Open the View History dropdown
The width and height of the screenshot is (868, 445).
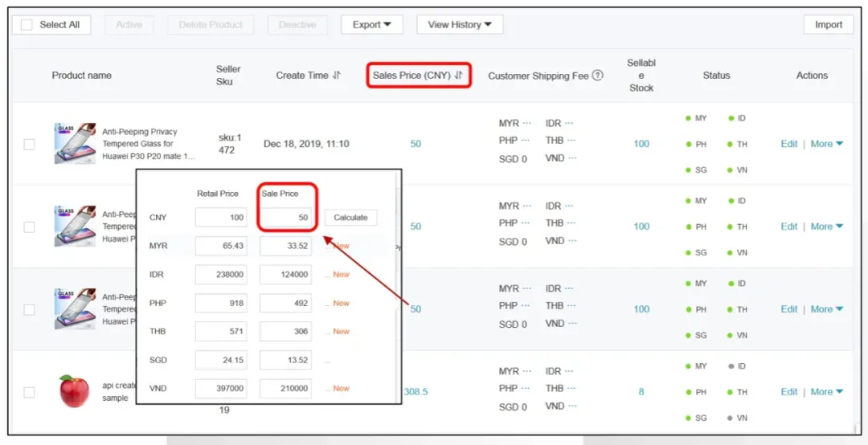(x=460, y=25)
